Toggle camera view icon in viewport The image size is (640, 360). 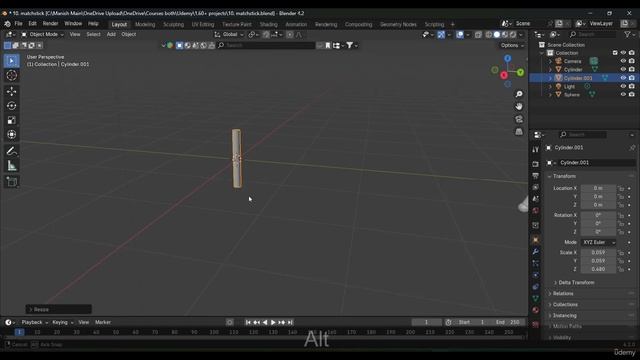pyautogui.click(x=519, y=119)
